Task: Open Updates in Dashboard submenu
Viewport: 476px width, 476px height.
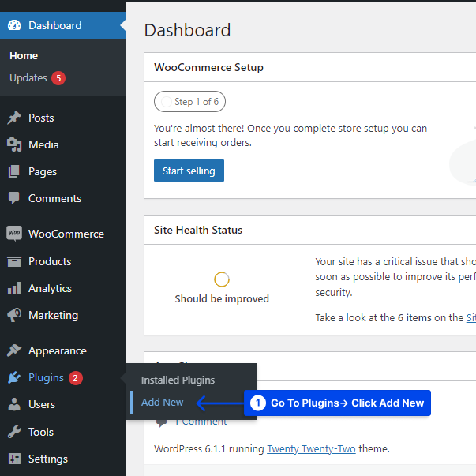Action: 28,78
